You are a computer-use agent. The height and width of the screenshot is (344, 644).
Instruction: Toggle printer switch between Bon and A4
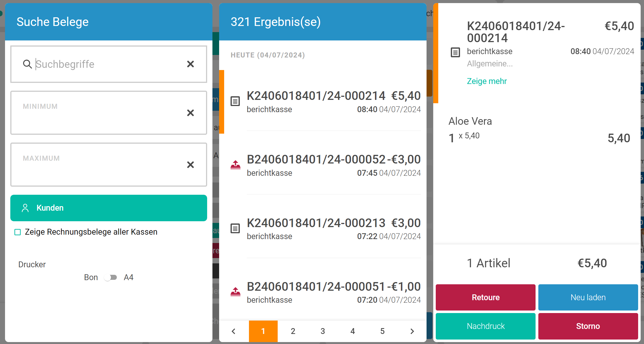click(x=111, y=277)
